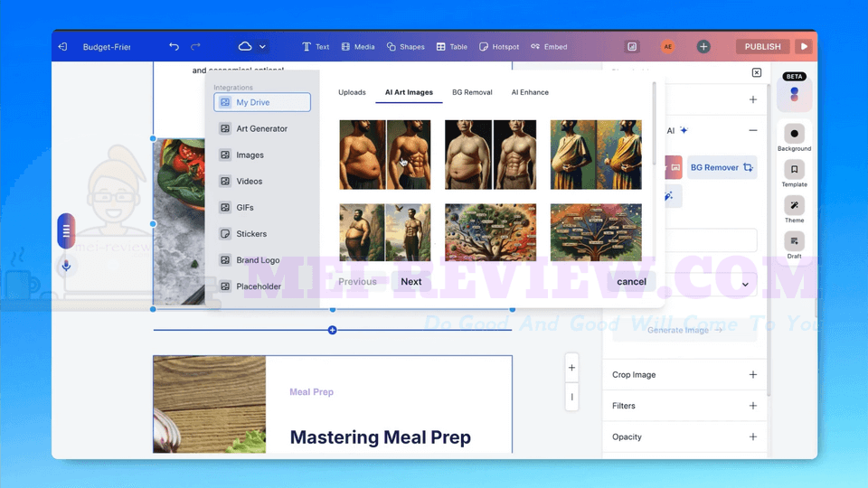
Task: Open the Art Generator entry
Action: (x=262, y=128)
